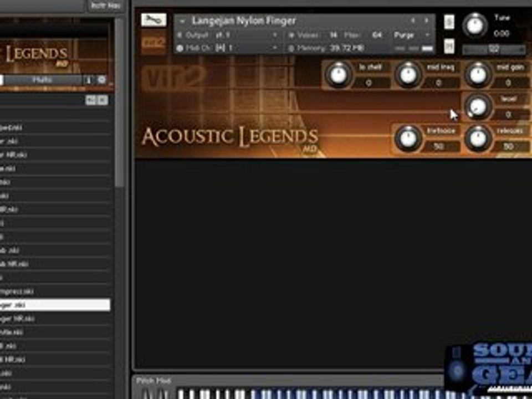
Task: Click the level value field
Action: 509,115
